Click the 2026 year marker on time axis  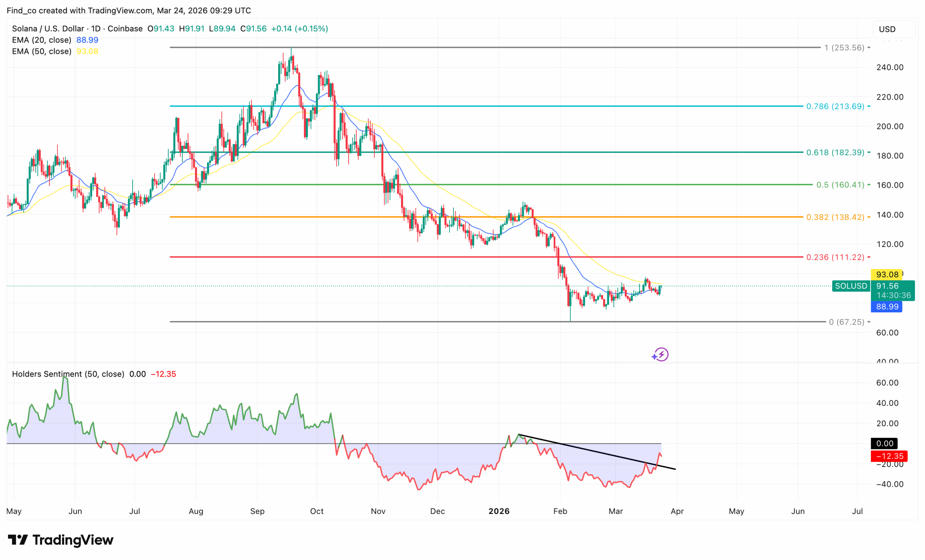pyautogui.click(x=499, y=511)
